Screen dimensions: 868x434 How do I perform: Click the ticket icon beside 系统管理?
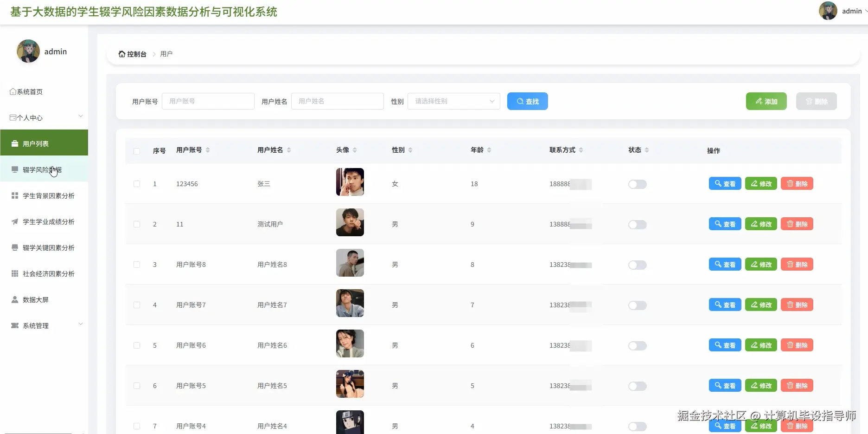pyautogui.click(x=15, y=326)
